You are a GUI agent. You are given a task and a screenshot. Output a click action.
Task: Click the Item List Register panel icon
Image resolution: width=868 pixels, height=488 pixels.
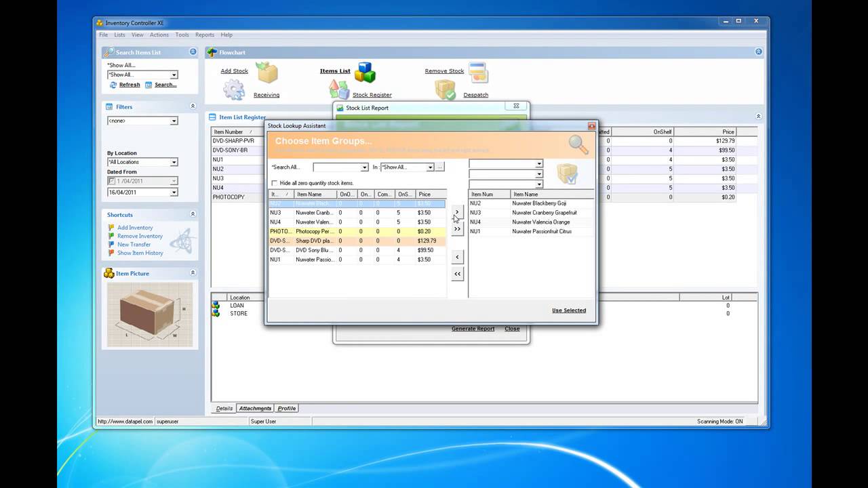click(212, 117)
